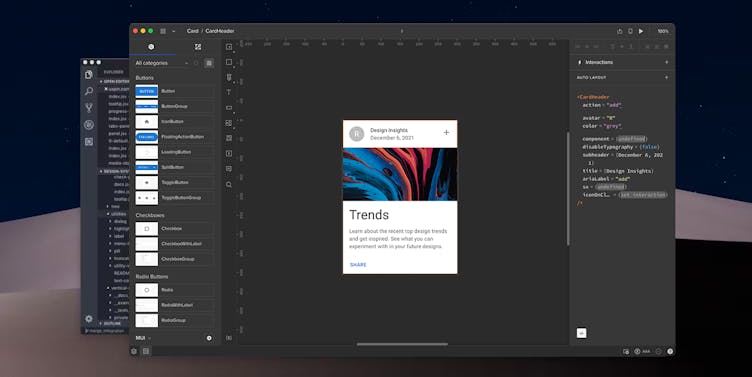Select the Radio component thumbnail

(x=146, y=290)
